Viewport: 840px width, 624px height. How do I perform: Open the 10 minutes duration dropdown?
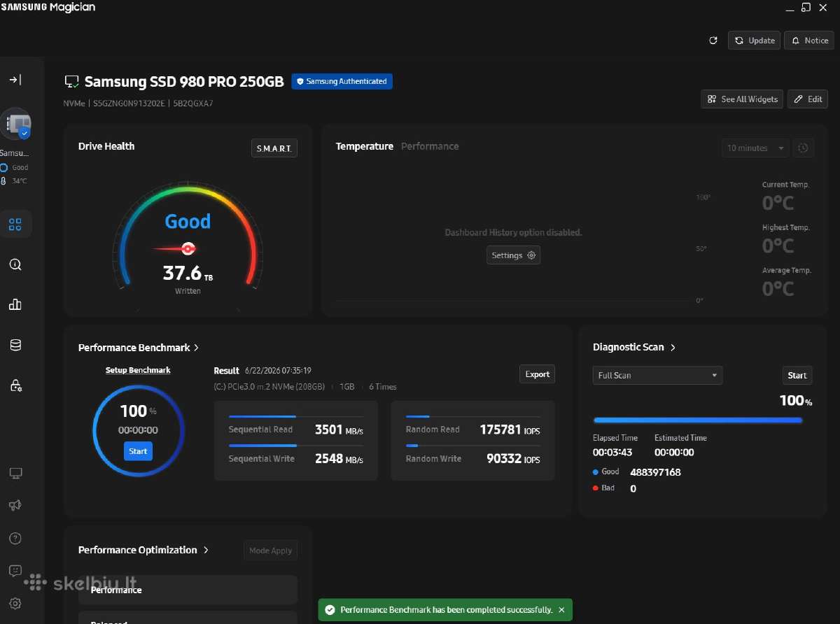tap(755, 148)
